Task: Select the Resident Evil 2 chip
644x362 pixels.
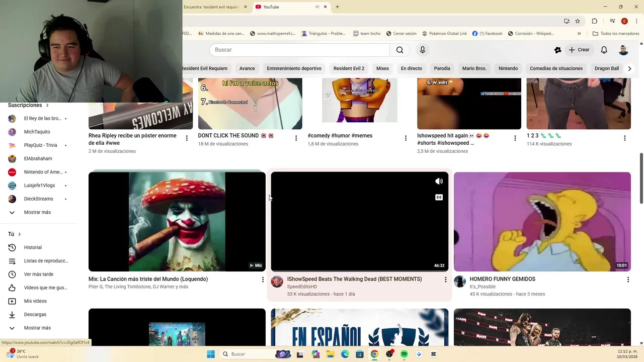Action: click(349, 68)
